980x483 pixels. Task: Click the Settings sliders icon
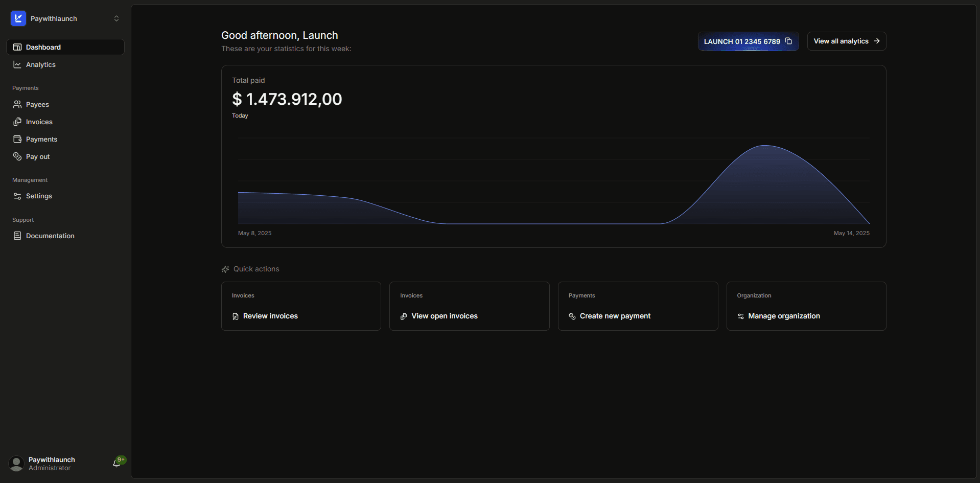(17, 196)
